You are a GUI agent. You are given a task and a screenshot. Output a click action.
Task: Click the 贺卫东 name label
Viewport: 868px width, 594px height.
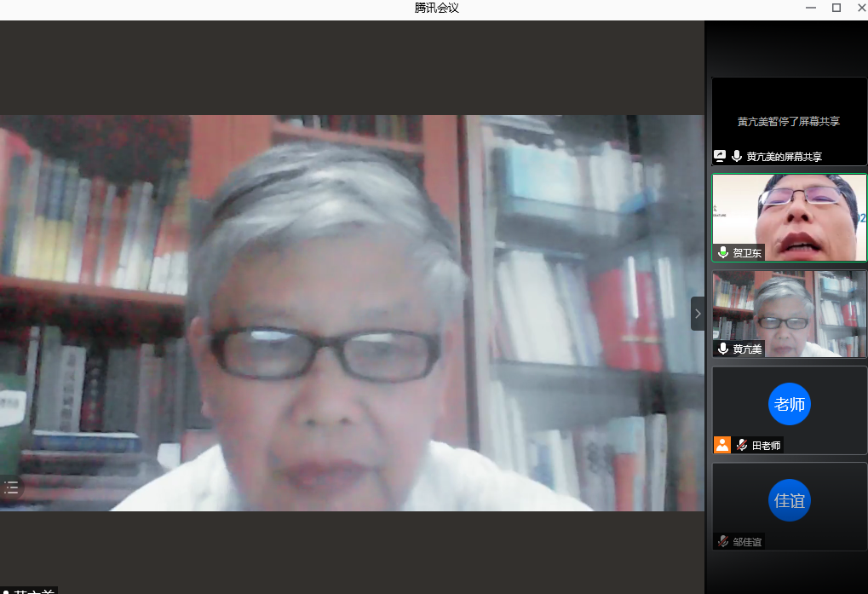pyautogui.click(x=747, y=252)
